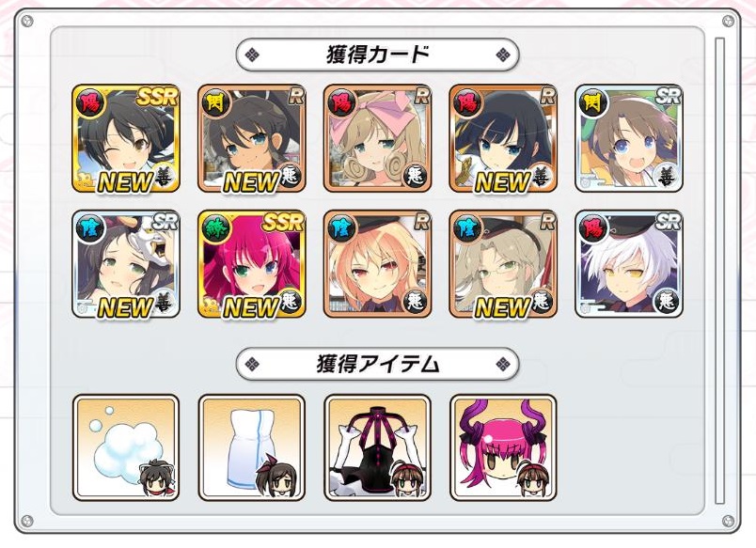Open the SR card with girl holding mask

click(x=126, y=263)
